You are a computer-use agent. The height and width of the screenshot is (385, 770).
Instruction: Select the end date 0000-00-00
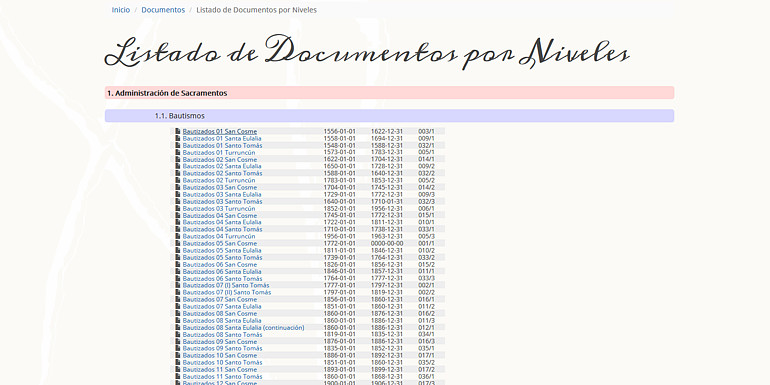387,244
